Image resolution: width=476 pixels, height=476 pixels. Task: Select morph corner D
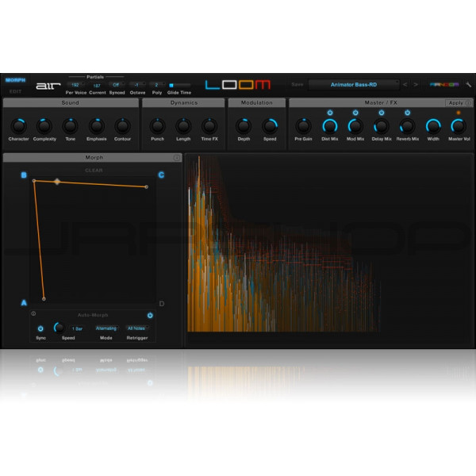[162, 304]
